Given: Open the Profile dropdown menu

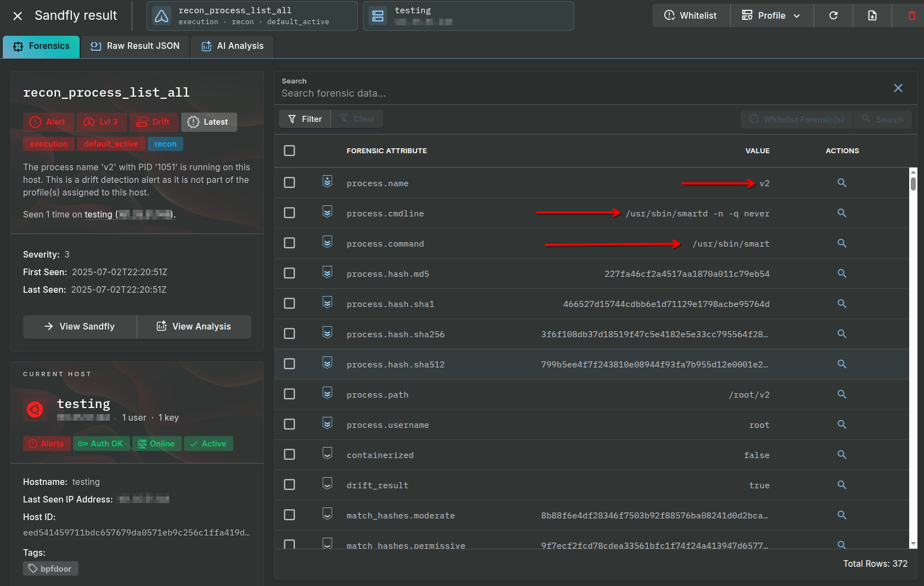Looking at the screenshot, I should 771,15.
